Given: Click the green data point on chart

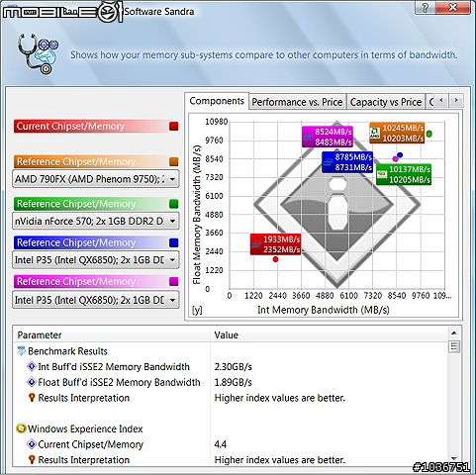Looking at the screenshot, I should coord(429,134).
